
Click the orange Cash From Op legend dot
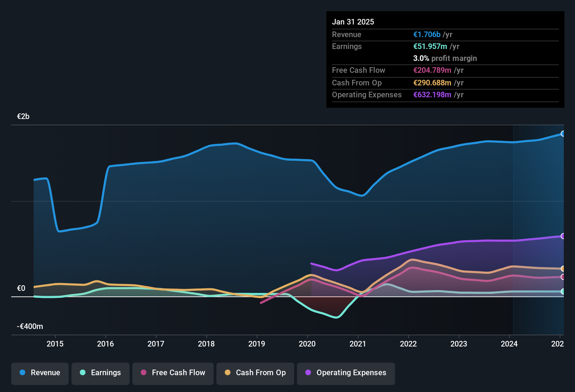tap(228, 373)
